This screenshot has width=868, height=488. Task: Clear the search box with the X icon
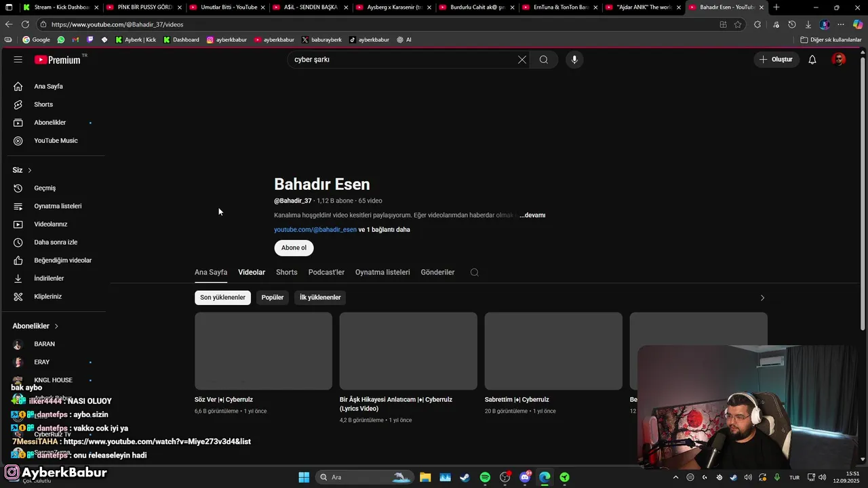click(522, 60)
